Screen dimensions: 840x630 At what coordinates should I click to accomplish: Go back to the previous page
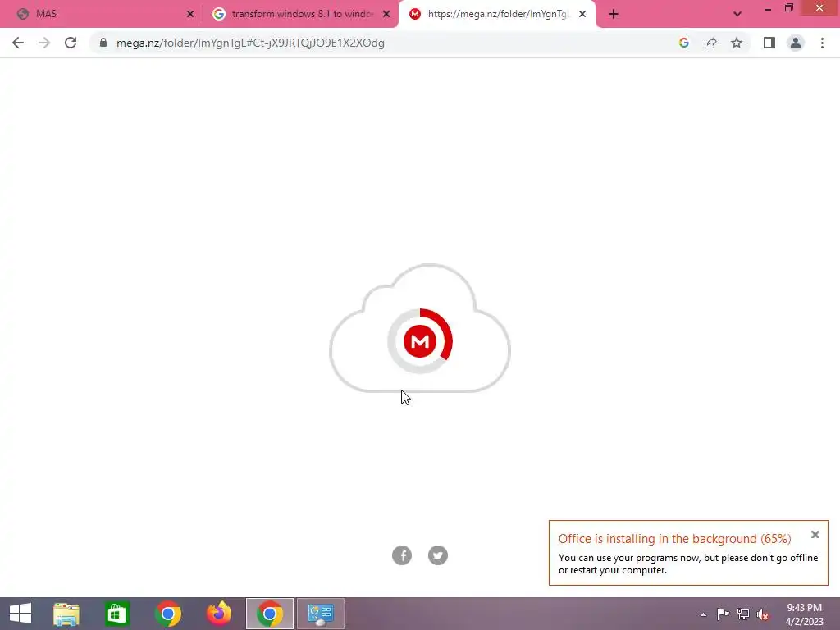pyautogui.click(x=18, y=43)
